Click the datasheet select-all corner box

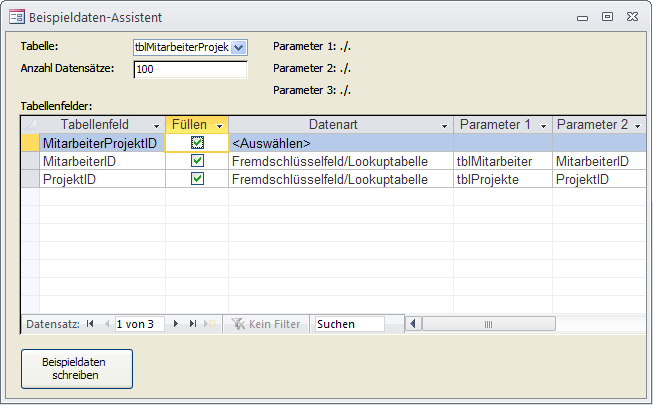tap(29, 125)
